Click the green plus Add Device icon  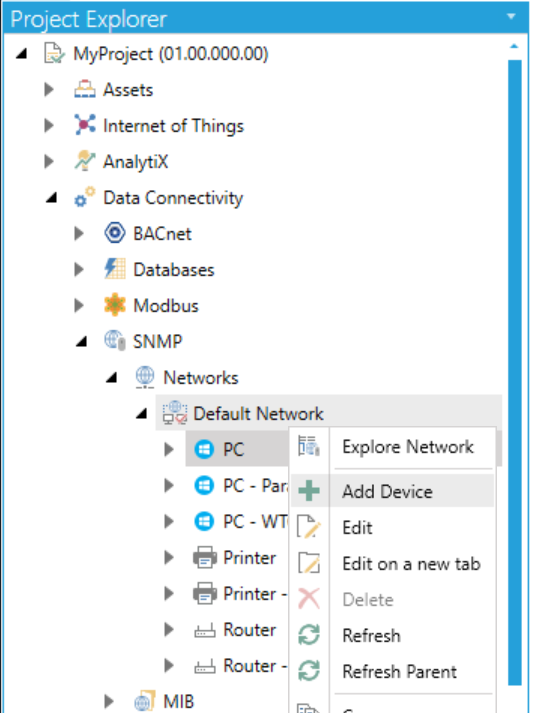(x=309, y=491)
